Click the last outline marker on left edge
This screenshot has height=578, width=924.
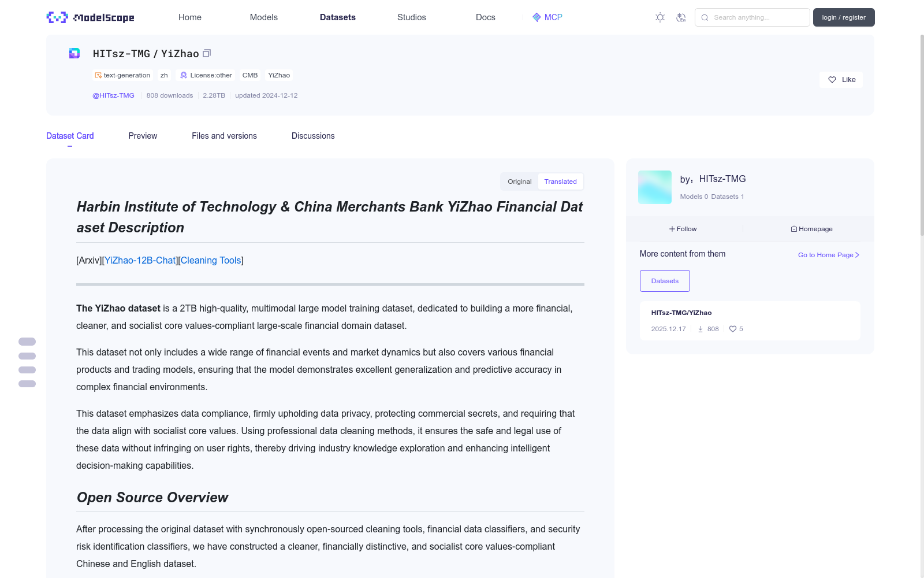point(27,384)
